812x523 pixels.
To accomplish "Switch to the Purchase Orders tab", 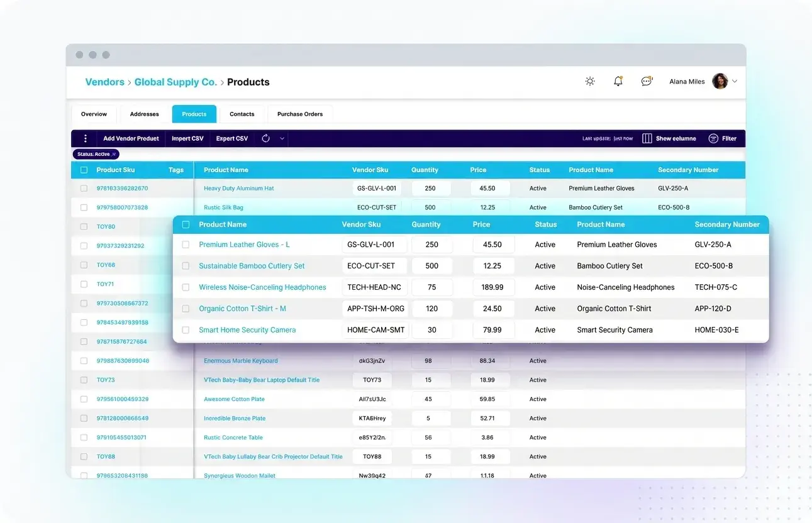I will click(x=300, y=114).
